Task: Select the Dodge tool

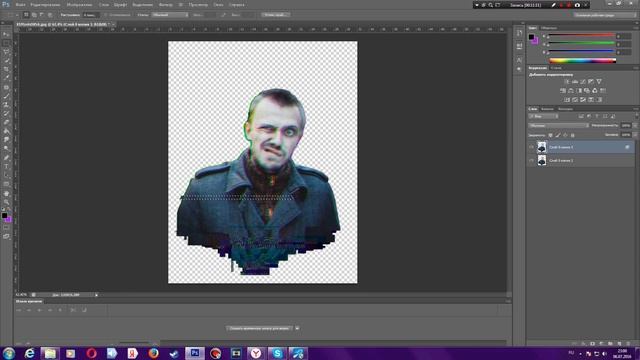Action: (x=6, y=149)
